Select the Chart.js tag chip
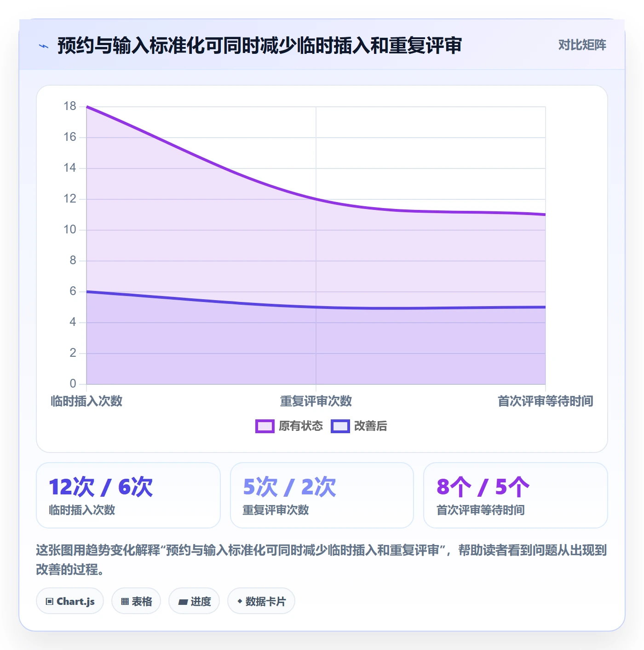The height and width of the screenshot is (650, 644). [x=70, y=601]
